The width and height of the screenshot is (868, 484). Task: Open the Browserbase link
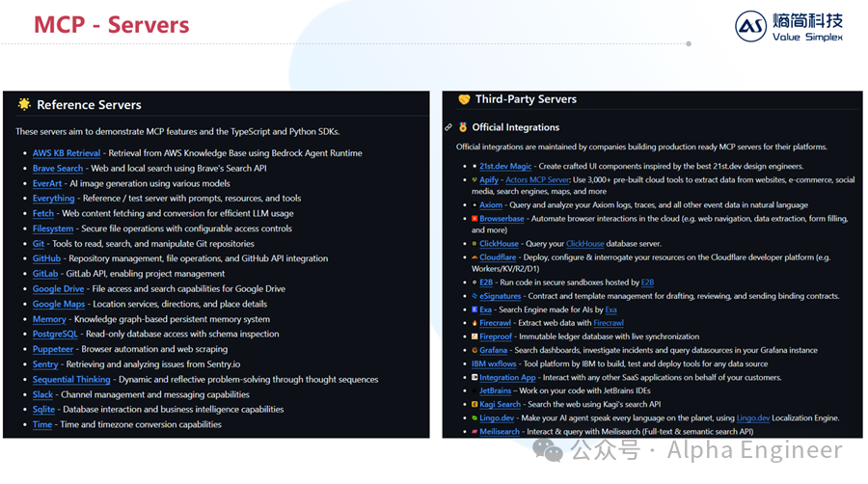point(502,219)
